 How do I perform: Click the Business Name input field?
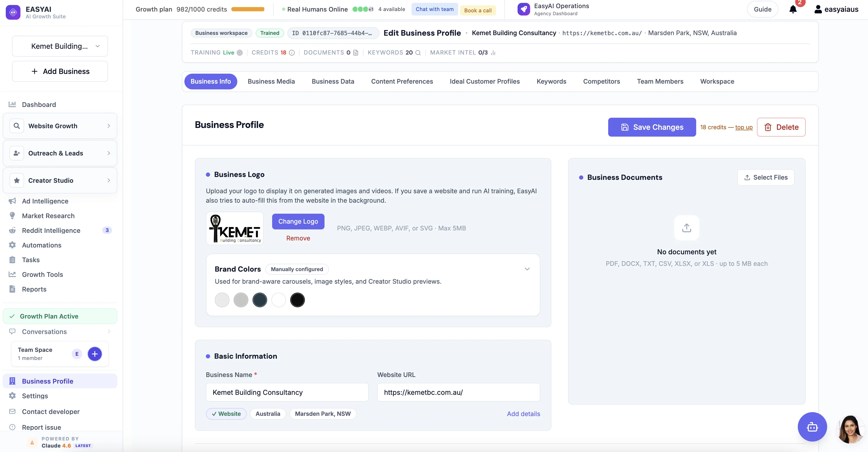(287, 392)
